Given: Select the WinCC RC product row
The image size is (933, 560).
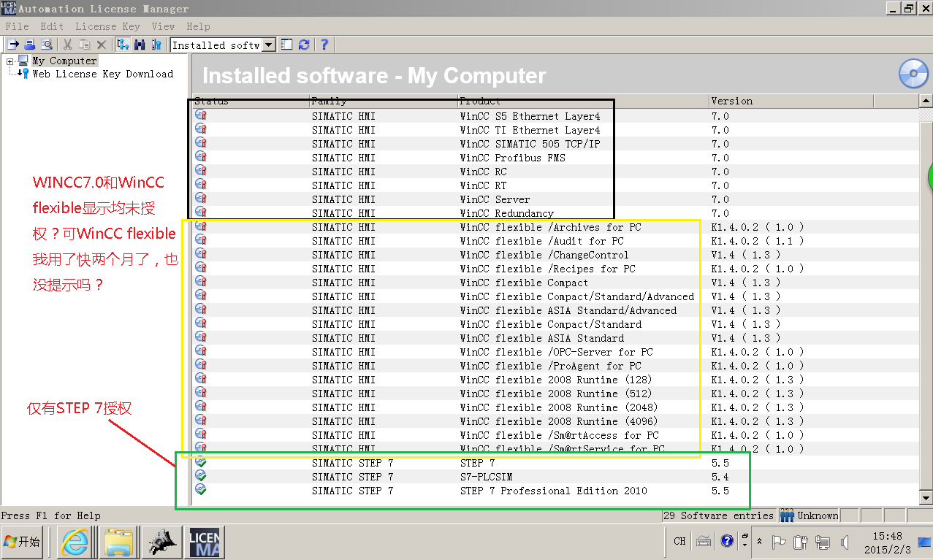Looking at the screenshot, I should [483, 172].
